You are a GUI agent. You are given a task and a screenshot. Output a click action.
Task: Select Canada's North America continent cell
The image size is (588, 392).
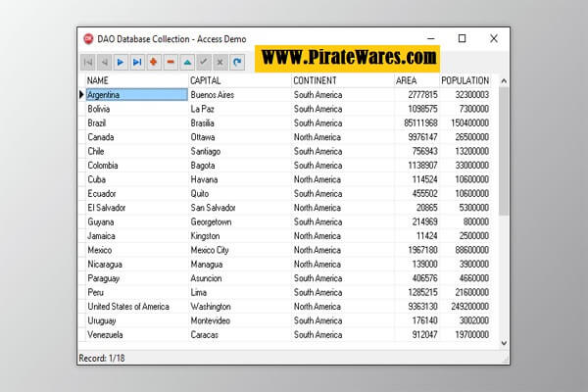pyautogui.click(x=343, y=137)
